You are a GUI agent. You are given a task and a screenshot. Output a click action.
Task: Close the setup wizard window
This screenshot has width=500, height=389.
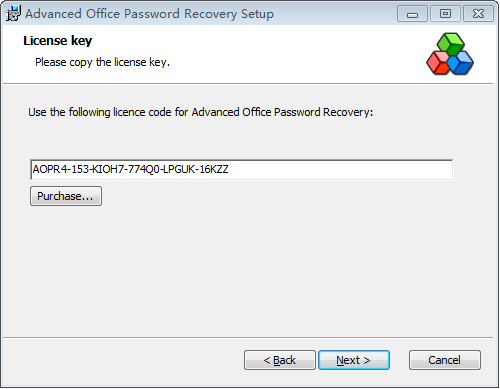tap(478, 14)
